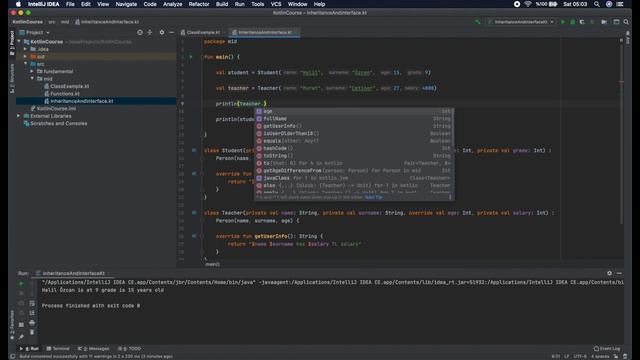Pick getUserInfo() in the autocomplete list
640x360 pixels.
coord(354,126)
